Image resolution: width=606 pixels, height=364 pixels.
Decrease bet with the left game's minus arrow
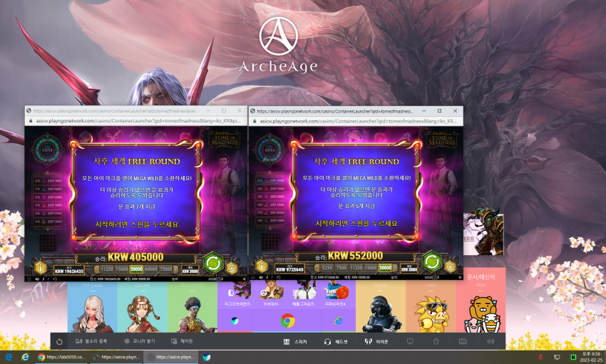pos(96,269)
